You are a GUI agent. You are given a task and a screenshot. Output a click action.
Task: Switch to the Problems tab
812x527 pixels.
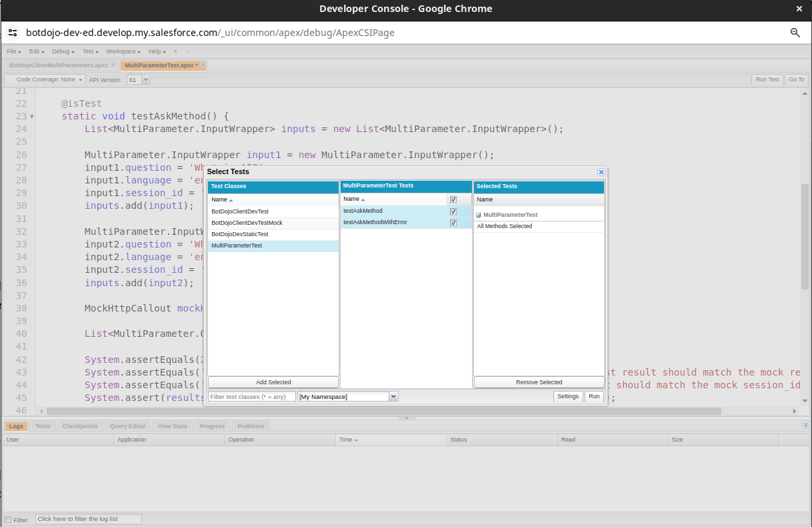251,426
